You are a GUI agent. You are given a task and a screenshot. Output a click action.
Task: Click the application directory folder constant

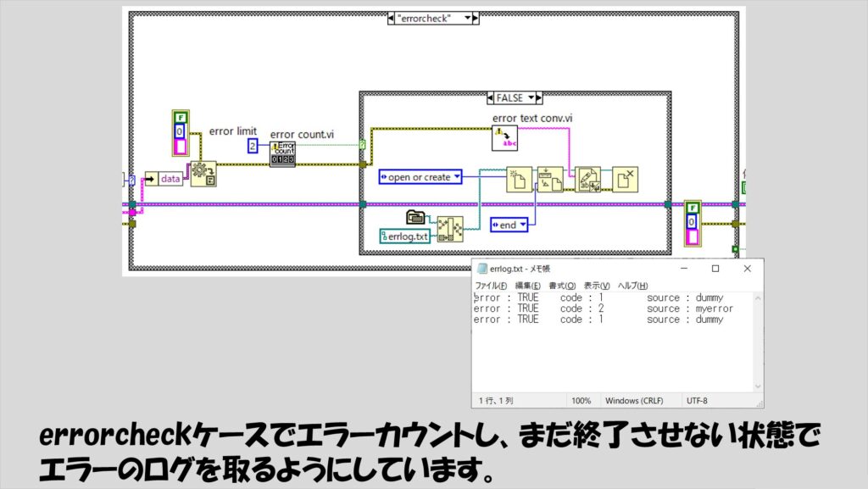pos(415,217)
